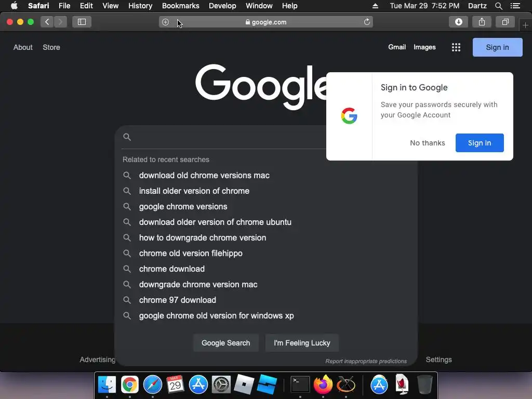Launch Roblox Studio from the Dock
The width and height of the screenshot is (532, 399).
(x=267, y=384)
